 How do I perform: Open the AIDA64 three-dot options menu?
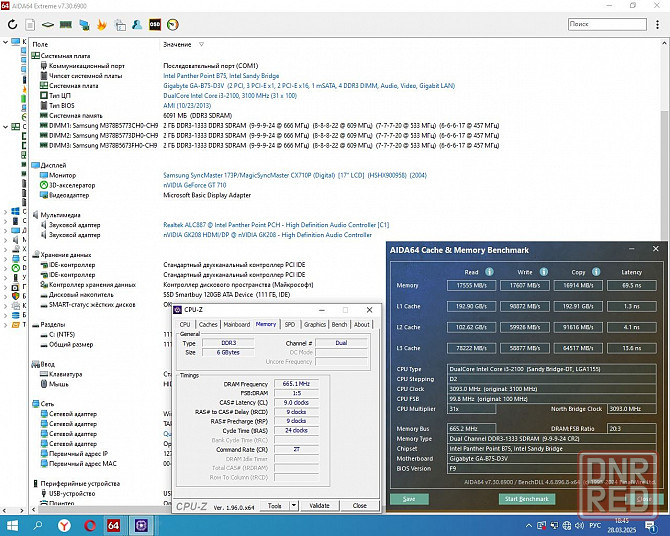(x=657, y=24)
